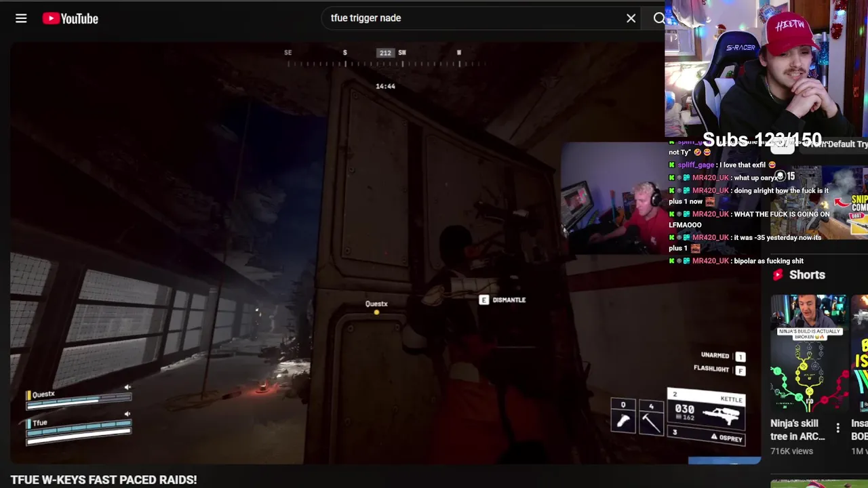Open the partially visible second Shorts thumbnail
This screenshot has width=868, height=488.
tap(860, 353)
